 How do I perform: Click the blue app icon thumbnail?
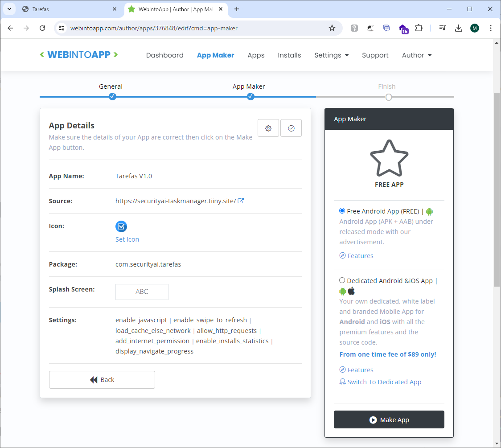pos(121,226)
